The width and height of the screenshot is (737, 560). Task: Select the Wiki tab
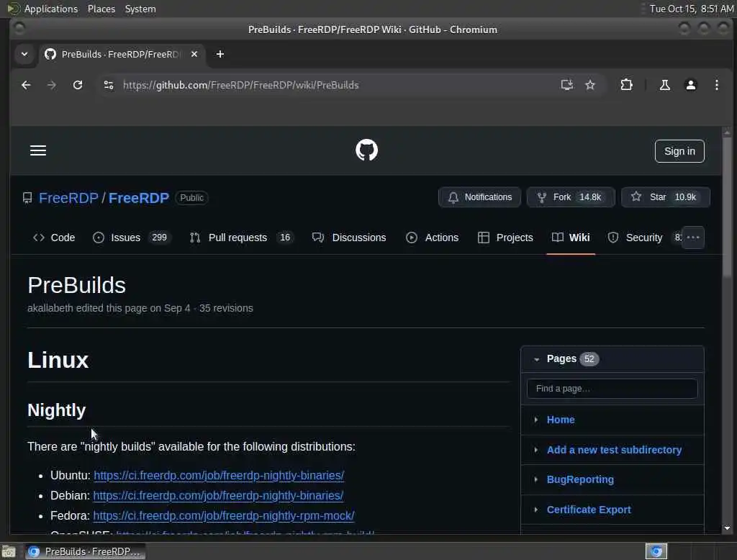(571, 238)
